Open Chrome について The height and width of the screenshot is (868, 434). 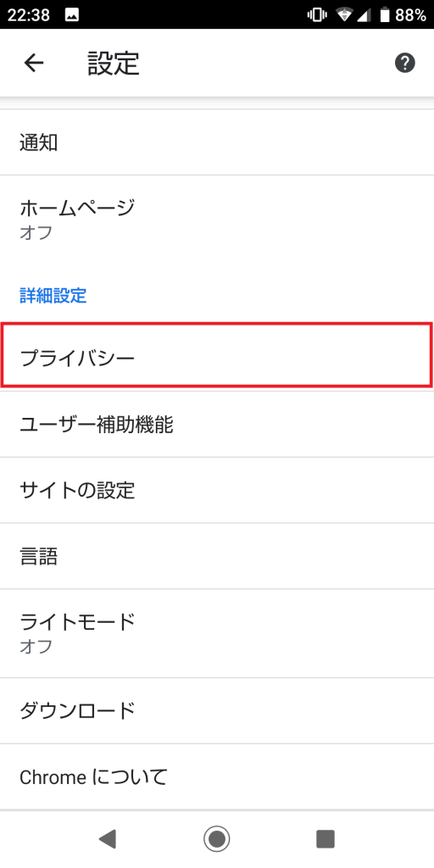(x=217, y=776)
